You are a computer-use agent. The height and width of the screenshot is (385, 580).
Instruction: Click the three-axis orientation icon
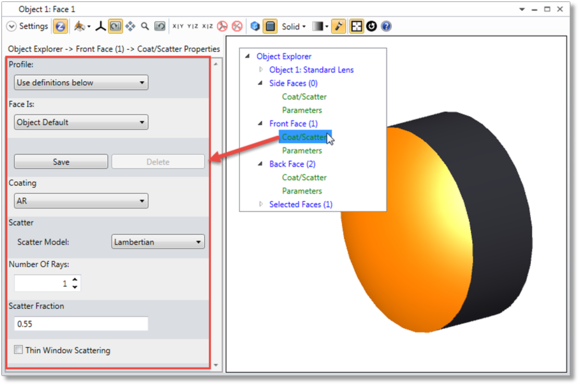[x=100, y=26]
